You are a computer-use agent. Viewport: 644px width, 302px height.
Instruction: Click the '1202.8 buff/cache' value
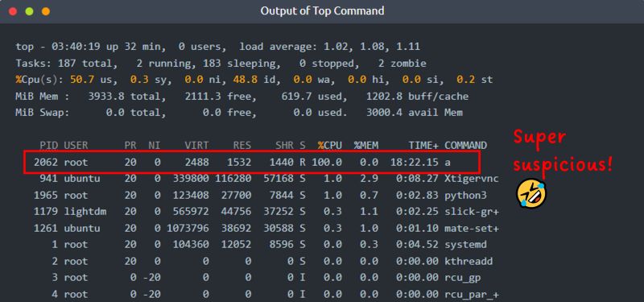click(x=417, y=97)
